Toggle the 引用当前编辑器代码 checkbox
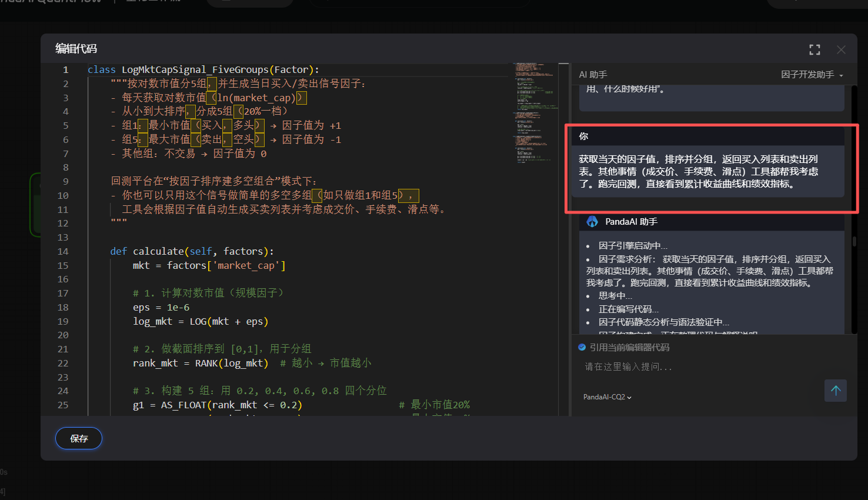Image resolution: width=868 pixels, height=500 pixels. click(582, 347)
